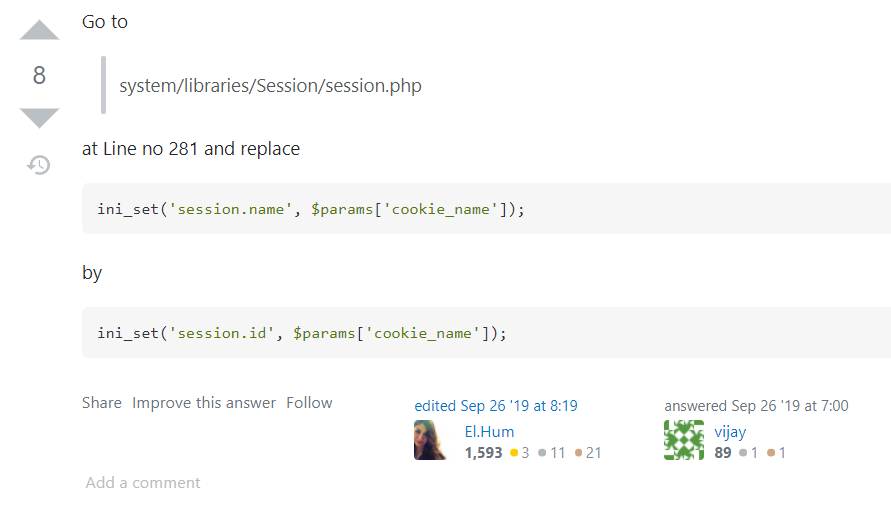Click El.Hum's profile avatar
Viewport: 891px width, 511px height.
point(430,441)
